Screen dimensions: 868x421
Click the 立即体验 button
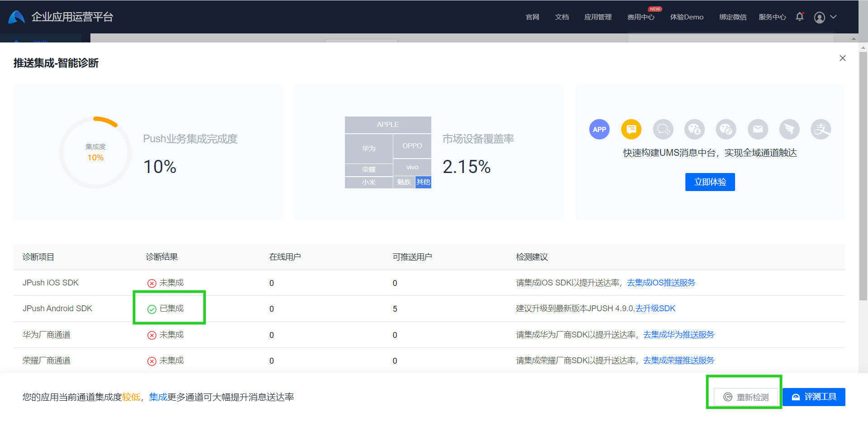click(710, 182)
